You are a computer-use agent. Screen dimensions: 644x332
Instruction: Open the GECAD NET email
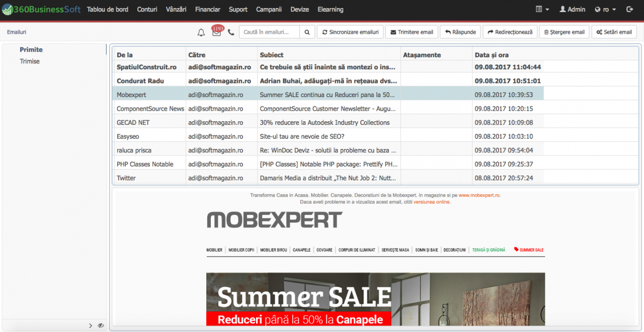tap(328, 122)
